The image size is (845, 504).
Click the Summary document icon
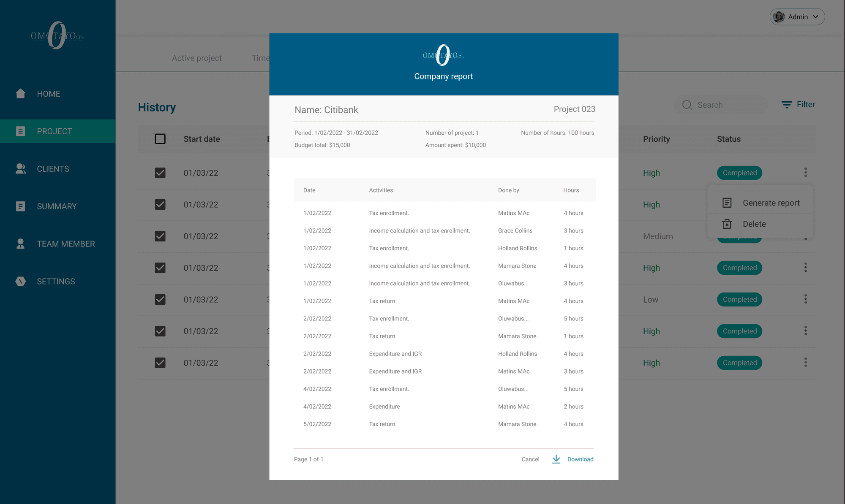[20, 206]
